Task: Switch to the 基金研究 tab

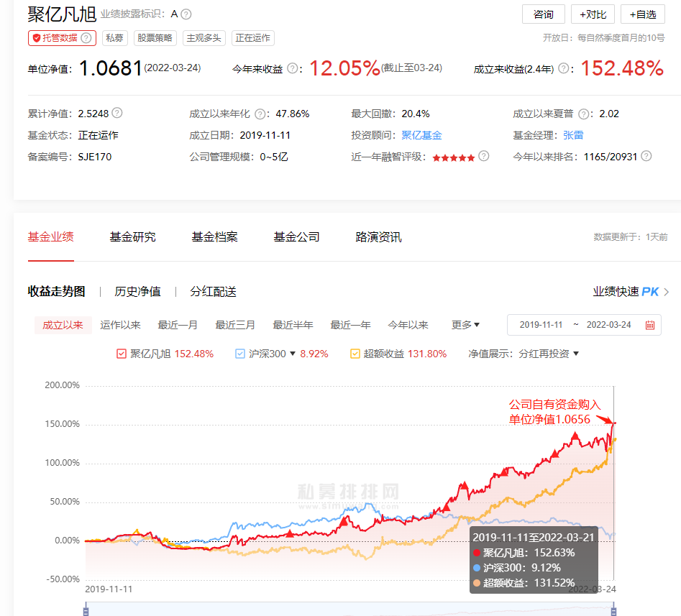Action: point(132,237)
